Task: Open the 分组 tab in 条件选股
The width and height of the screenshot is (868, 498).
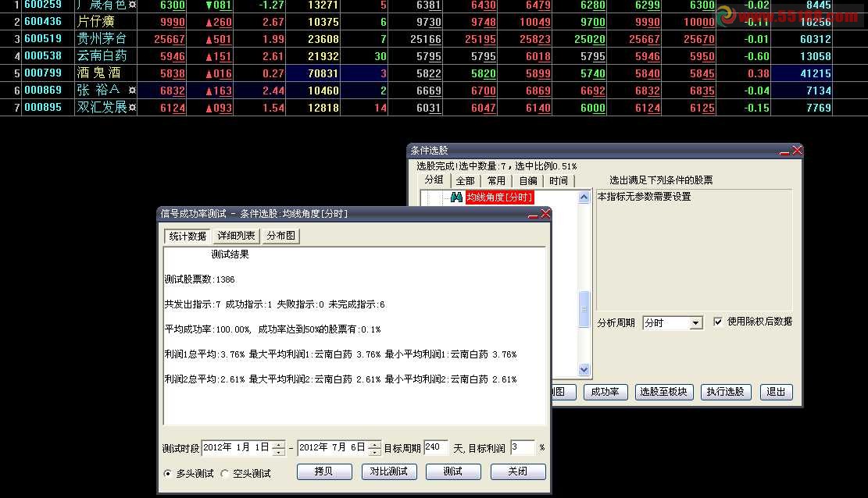Action: (x=434, y=180)
